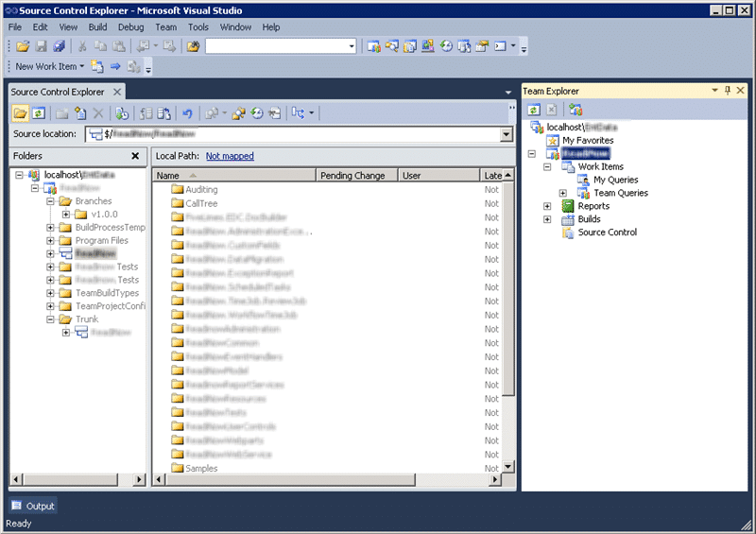This screenshot has height=534, width=756.
Task: Collapse the Branches folder in tree
Action: coord(51,201)
